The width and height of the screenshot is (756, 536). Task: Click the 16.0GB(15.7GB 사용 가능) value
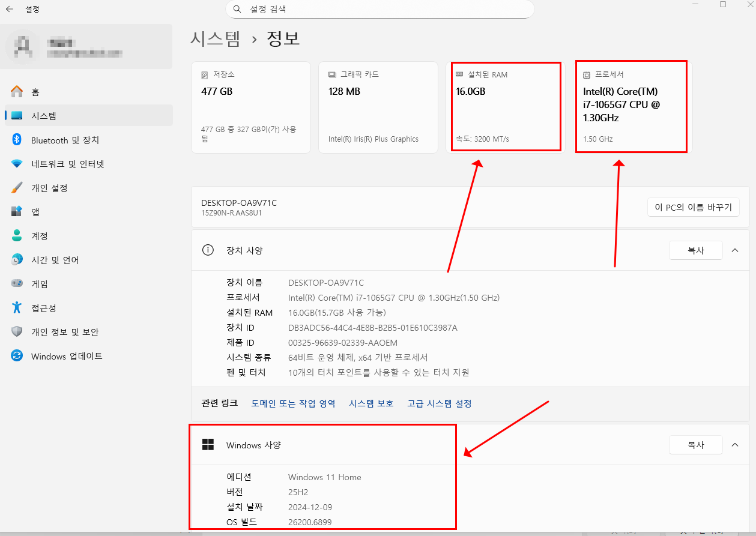pyautogui.click(x=337, y=313)
